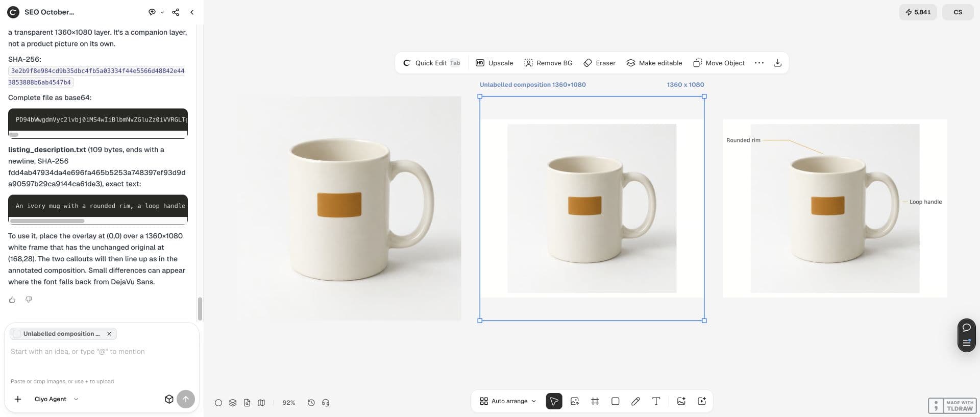Image resolution: width=980 pixels, height=417 pixels.
Task: Remove the Unlabelled composition attachment chip
Action: click(x=109, y=334)
